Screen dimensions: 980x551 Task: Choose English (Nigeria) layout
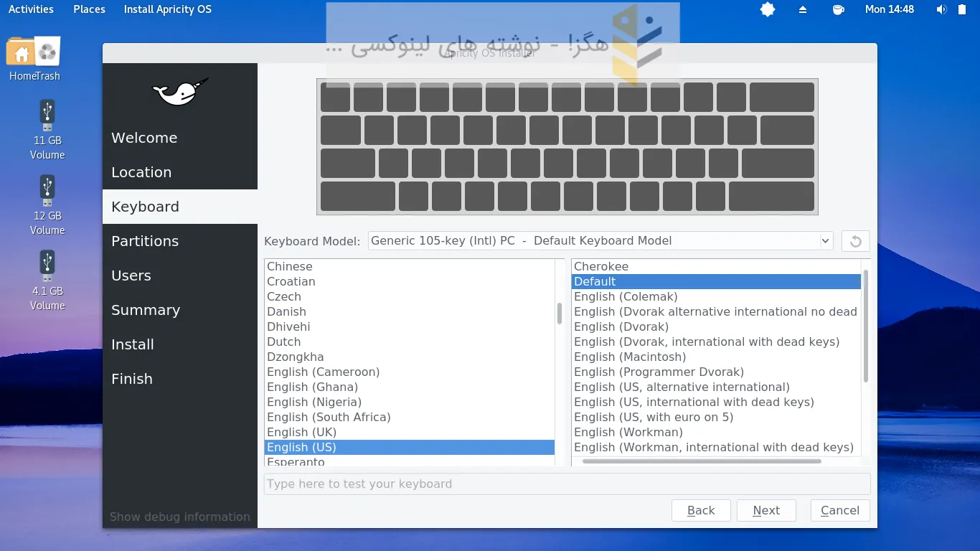click(409, 402)
